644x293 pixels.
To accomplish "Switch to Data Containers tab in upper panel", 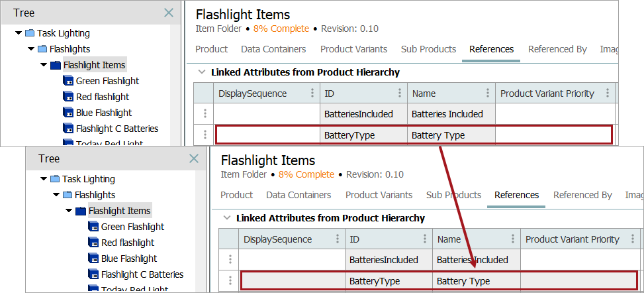I will (x=273, y=49).
